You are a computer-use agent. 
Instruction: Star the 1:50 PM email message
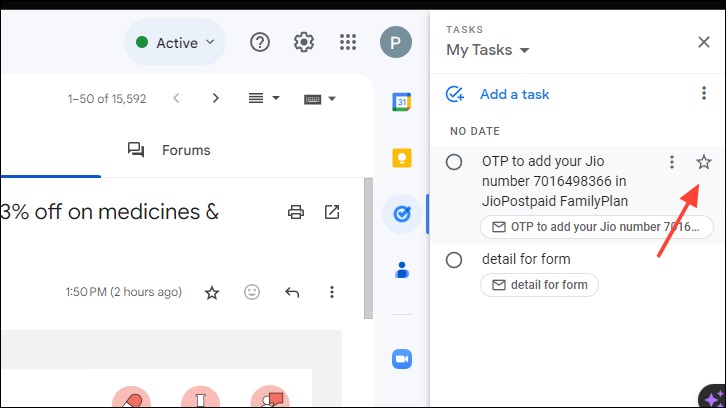(x=212, y=292)
